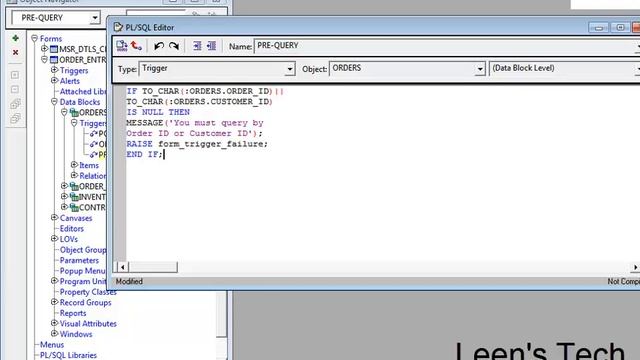This screenshot has width=640, height=360.
Task: Minimize the PL/SQL Editor window
Action: pyautogui.click(x=599, y=28)
